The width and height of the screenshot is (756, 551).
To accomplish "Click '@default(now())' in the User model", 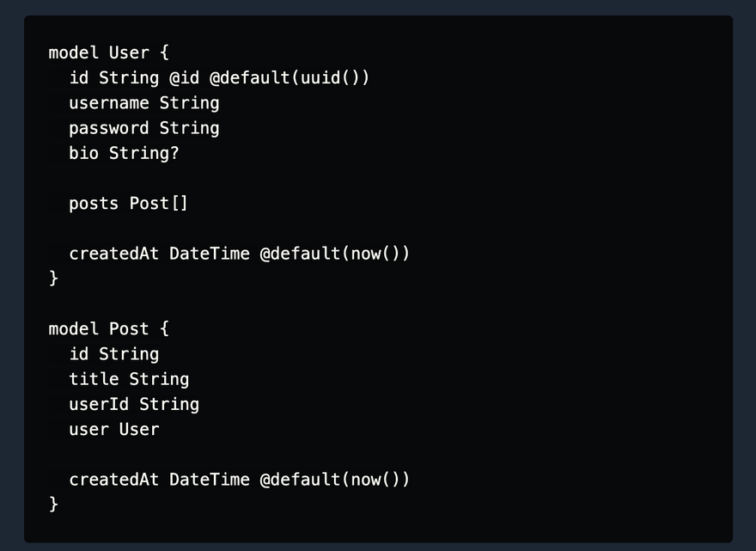I will click(334, 254).
